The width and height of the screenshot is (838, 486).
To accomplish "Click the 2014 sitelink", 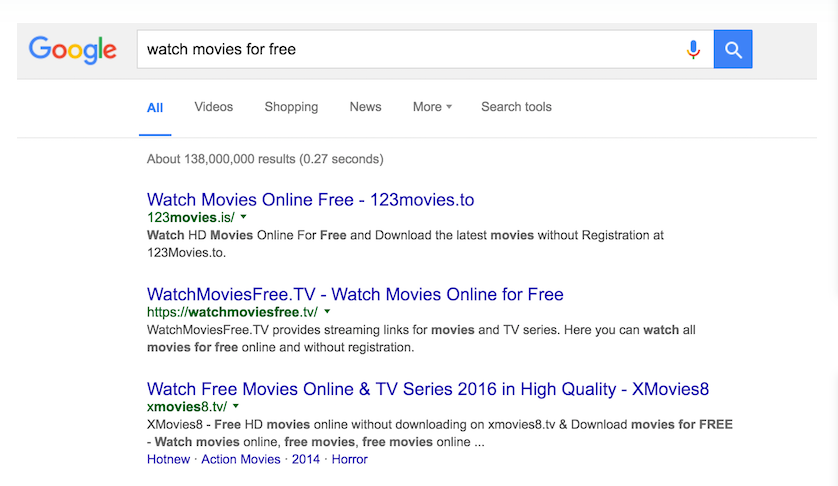I will pyautogui.click(x=305, y=459).
